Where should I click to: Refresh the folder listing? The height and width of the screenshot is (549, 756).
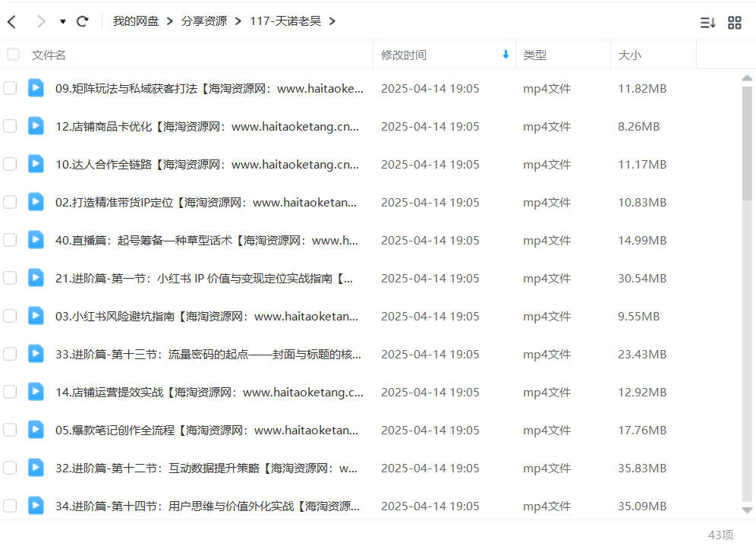tap(83, 21)
